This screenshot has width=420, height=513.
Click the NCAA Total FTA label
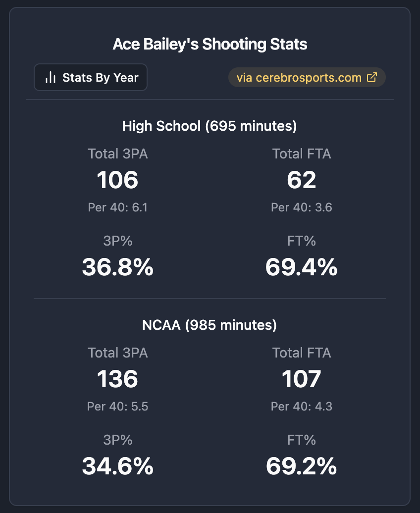[301, 353]
